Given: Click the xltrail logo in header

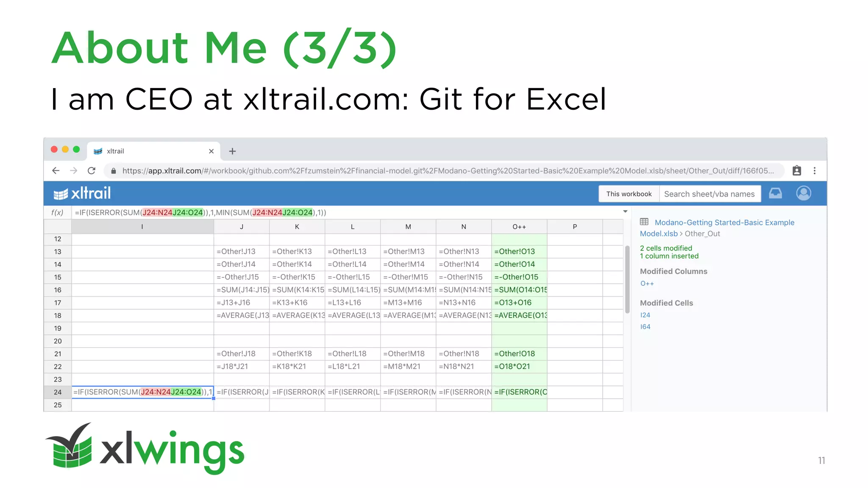Looking at the screenshot, I should pyautogui.click(x=82, y=194).
